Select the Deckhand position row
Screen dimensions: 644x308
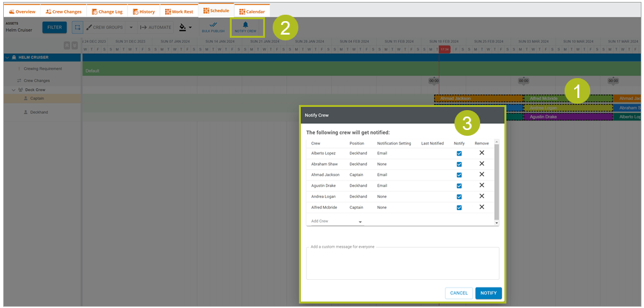tap(42, 112)
